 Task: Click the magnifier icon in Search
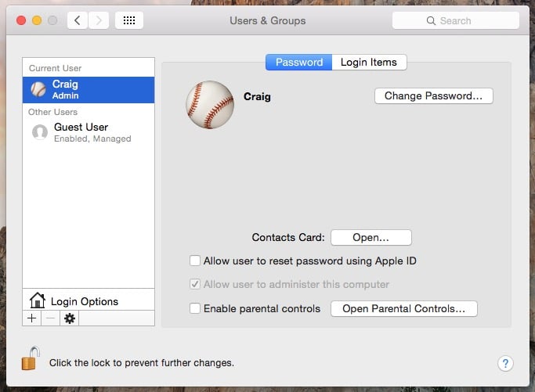(x=431, y=21)
